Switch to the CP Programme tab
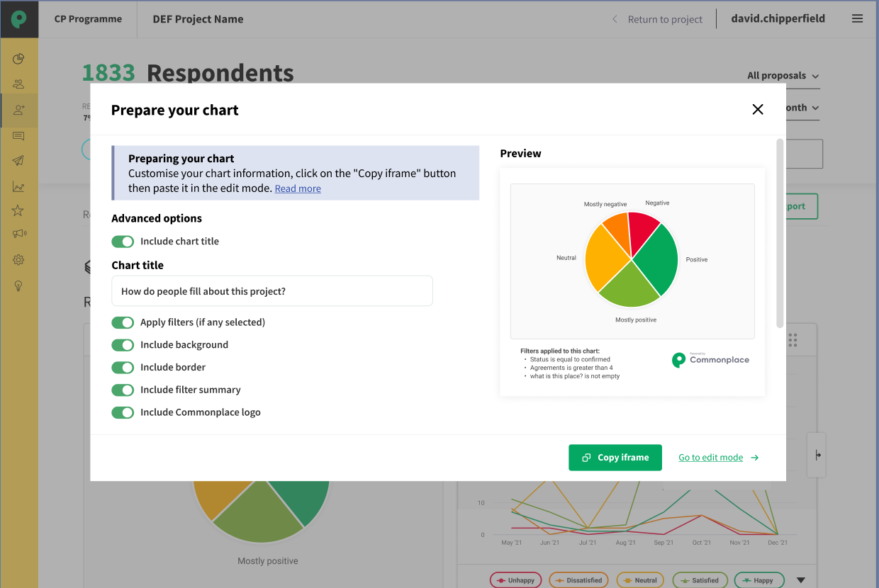The width and height of the screenshot is (879, 588). pos(87,19)
